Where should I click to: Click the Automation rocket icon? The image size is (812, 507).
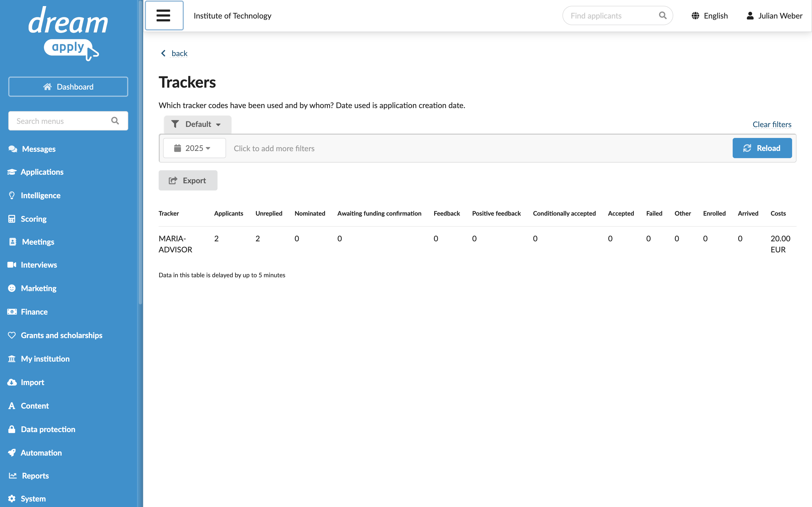click(12, 453)
